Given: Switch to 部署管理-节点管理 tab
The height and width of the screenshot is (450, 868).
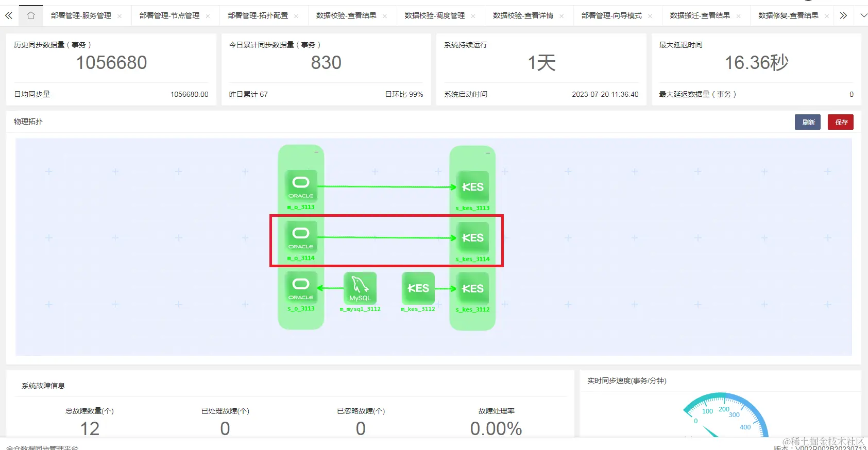Looking at the screenshot, I should [x=169, y=15].
